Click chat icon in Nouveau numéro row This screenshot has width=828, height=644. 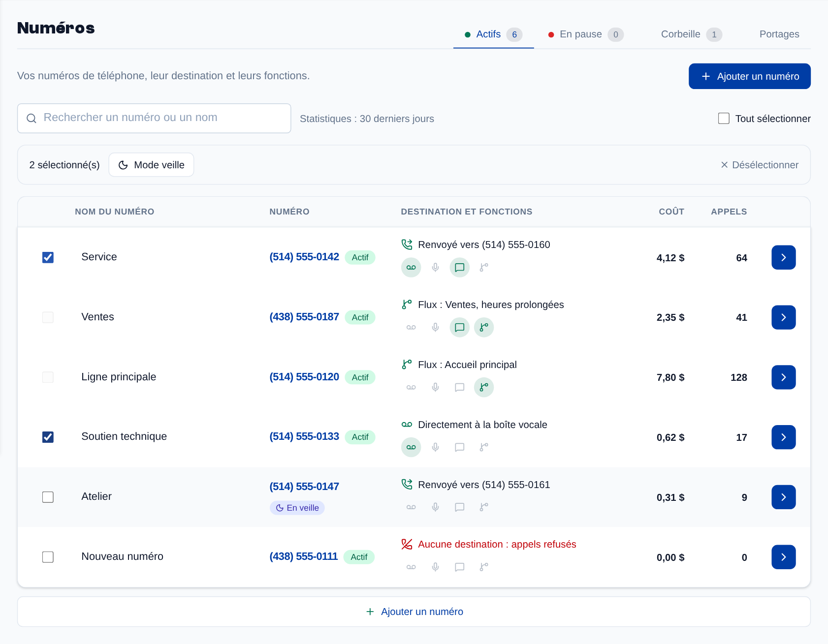point(459,567)
